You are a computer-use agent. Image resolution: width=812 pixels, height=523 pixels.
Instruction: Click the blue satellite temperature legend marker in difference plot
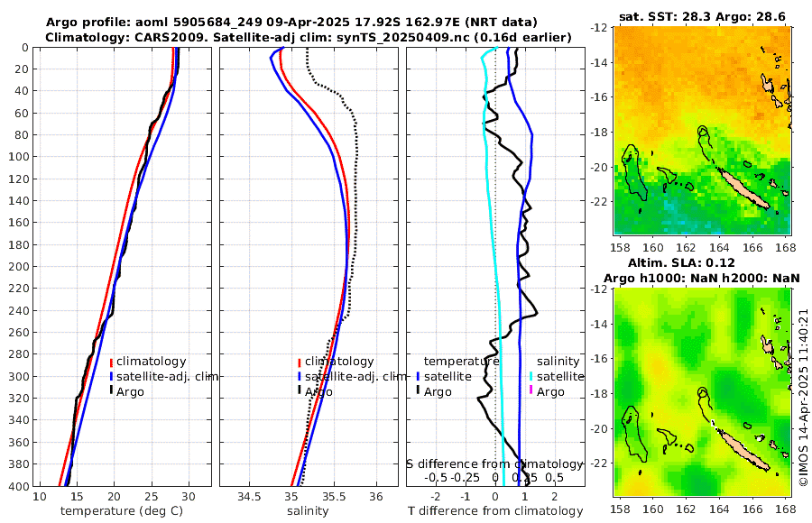(x=418, y=377)
